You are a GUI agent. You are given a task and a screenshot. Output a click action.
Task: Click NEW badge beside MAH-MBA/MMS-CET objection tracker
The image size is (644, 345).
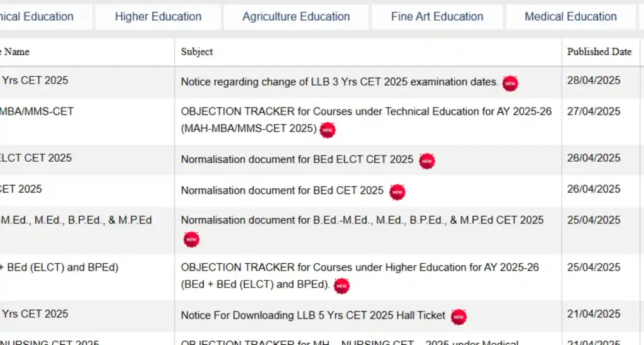click(x=327, y=130)
